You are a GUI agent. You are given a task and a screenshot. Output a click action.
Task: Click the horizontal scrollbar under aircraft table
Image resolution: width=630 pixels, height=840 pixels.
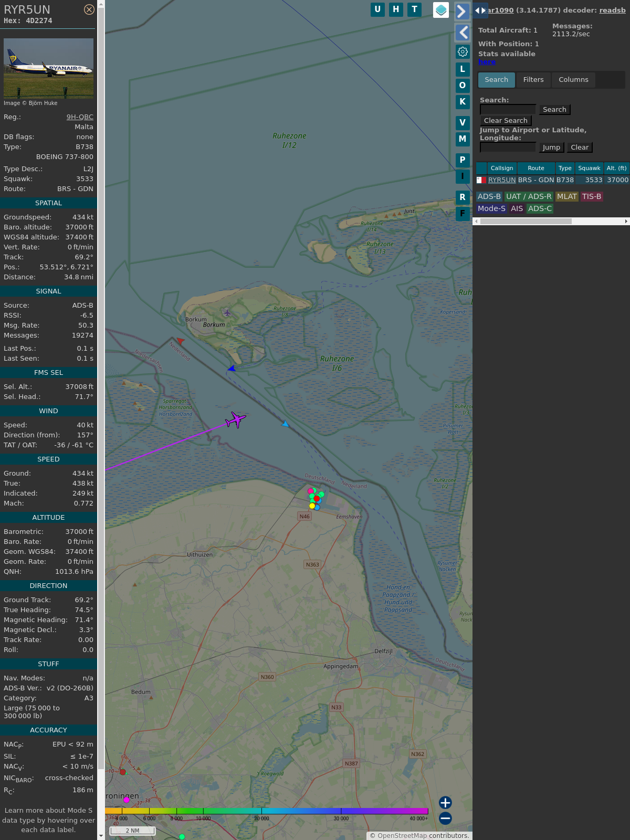(x=526, y=222)
